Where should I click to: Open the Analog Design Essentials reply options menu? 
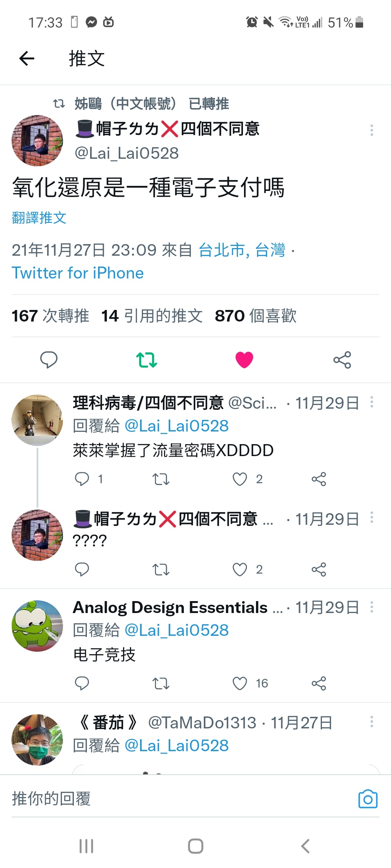pos(371,607)
